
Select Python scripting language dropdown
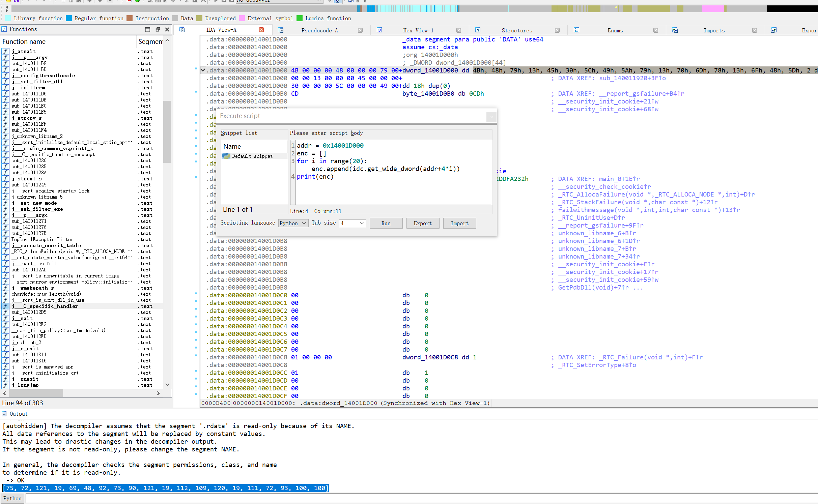click(292, 223)
